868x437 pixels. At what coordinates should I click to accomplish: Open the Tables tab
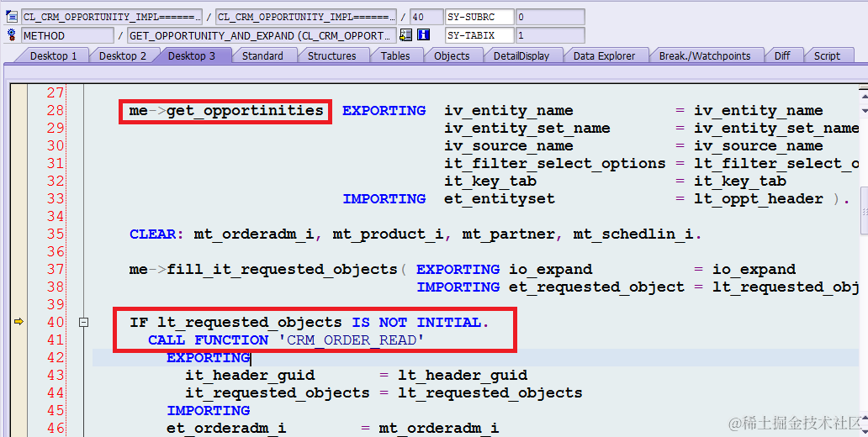tap(395, 55)
